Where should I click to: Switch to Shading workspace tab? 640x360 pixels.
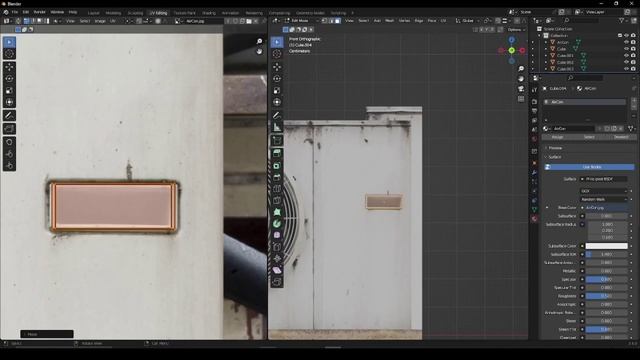pos(209,13)
